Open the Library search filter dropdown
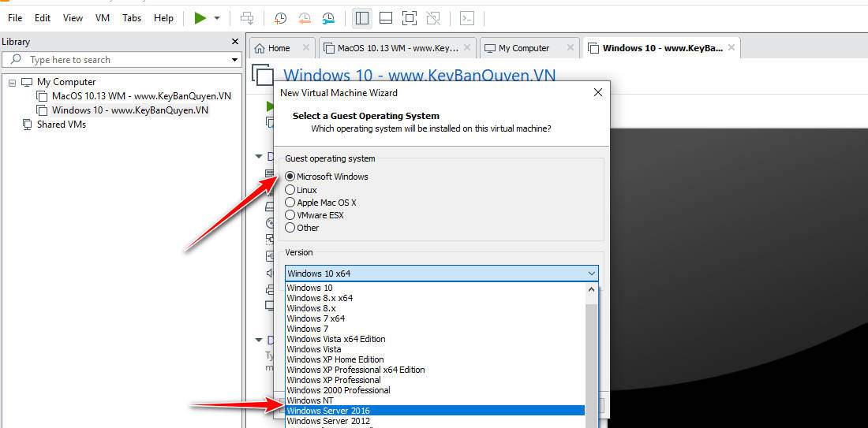 [234, 60]
